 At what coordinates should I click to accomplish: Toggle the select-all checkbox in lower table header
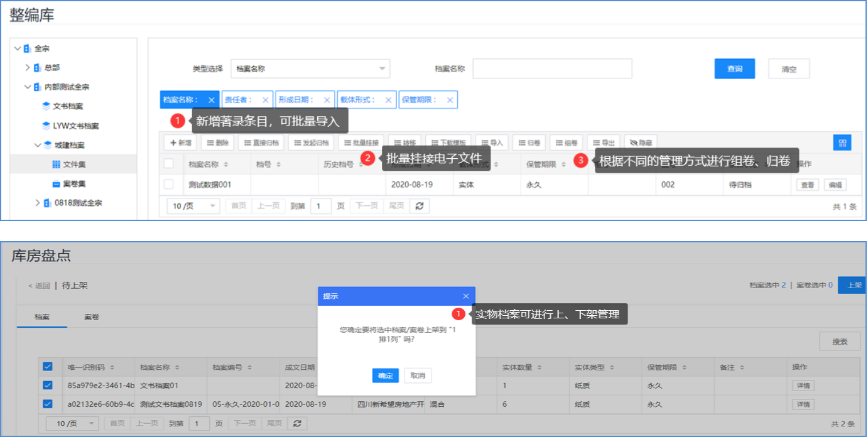[47, 367]
